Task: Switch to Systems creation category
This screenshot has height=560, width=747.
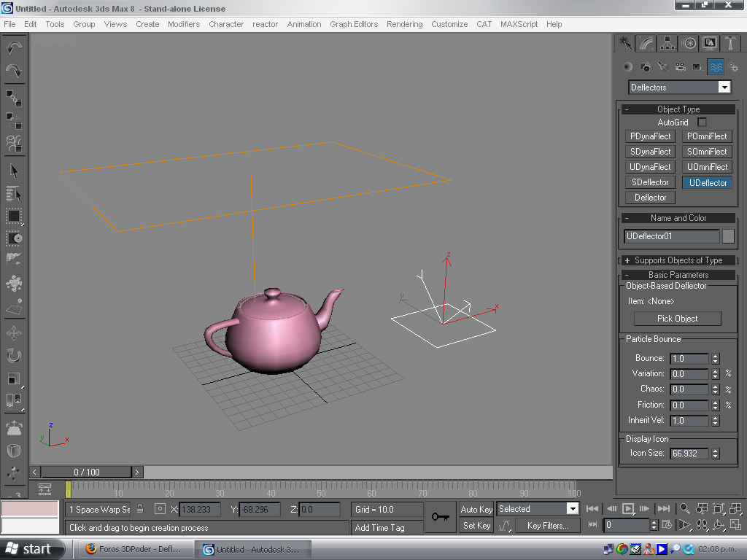Action: 733,67
